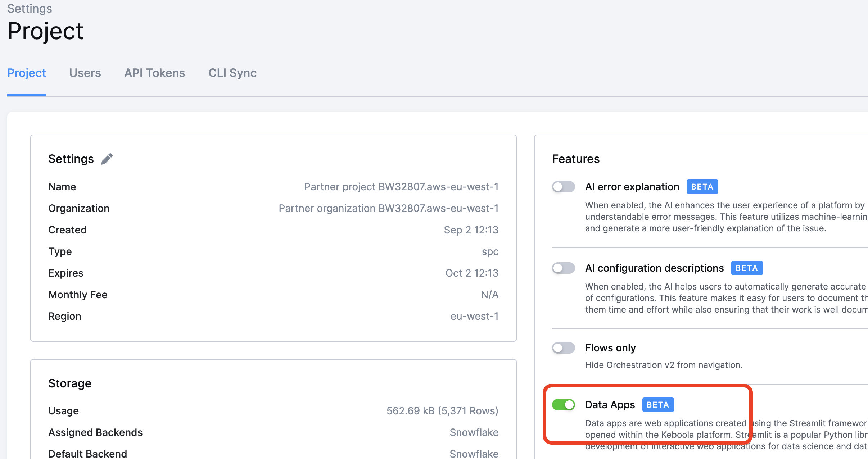Click the Partner organization name value
The width and height of the screenshot is (868, 459).
click(x=389, y=208)
